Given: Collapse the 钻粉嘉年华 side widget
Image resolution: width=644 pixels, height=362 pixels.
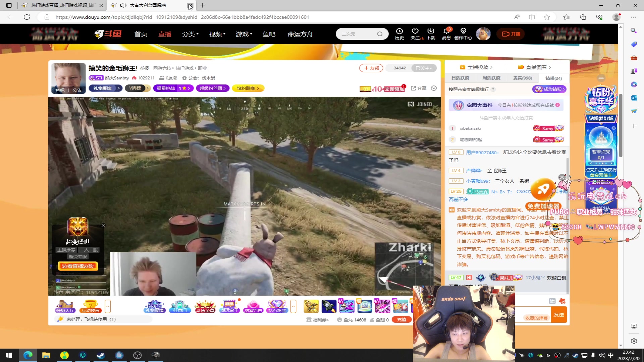Looking at the screenshot, I should click(601, 78).
